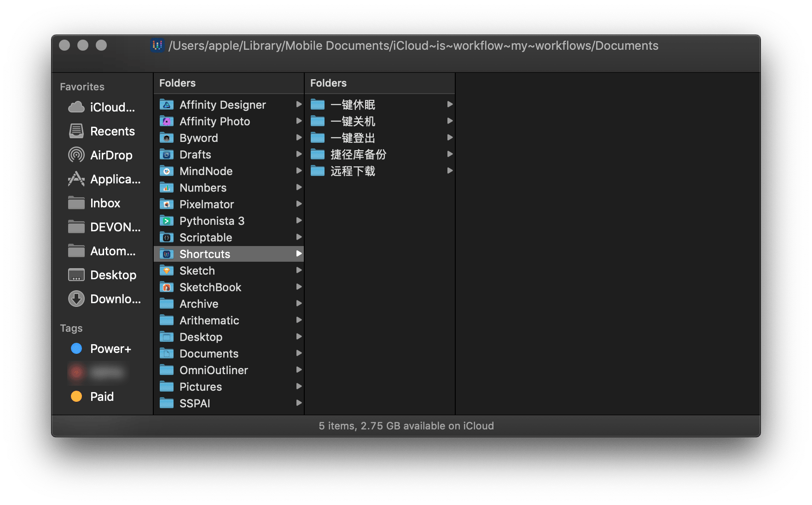Click the second Folders column header
The image size is (812, 505).
point(380,83)
